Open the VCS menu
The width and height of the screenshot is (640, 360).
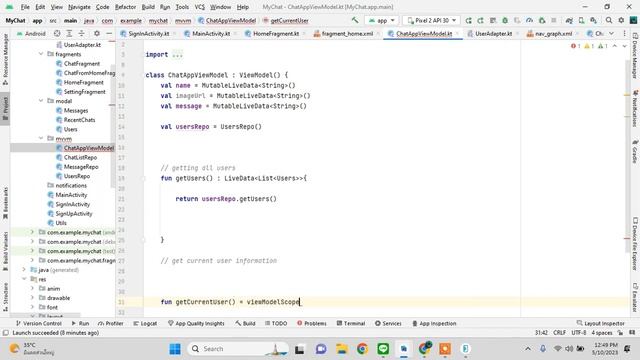coord(199,7)
